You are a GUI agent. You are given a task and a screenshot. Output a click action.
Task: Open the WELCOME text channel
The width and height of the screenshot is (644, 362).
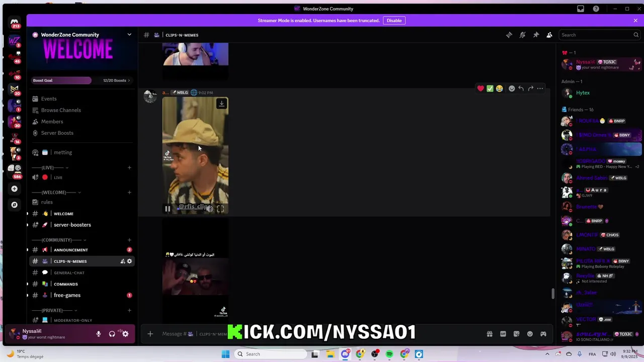[x=82, y=214]
